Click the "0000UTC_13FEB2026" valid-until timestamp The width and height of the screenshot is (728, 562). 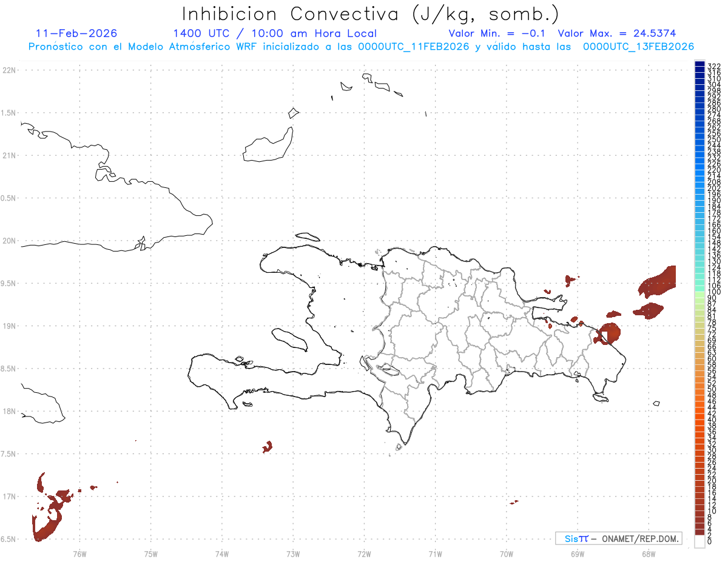pos(638,47)
